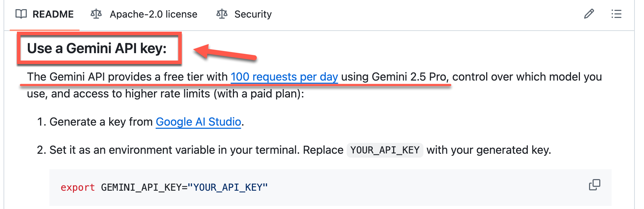
Task: Click the "Use a Gemini API key" heading
Action: (98, 48)
